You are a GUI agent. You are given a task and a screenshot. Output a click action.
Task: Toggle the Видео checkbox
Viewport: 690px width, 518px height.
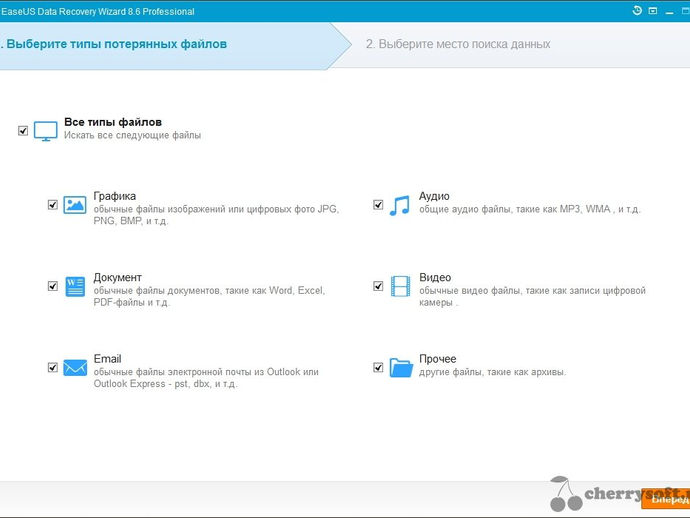pyautogui.click(x=378, y=286)
